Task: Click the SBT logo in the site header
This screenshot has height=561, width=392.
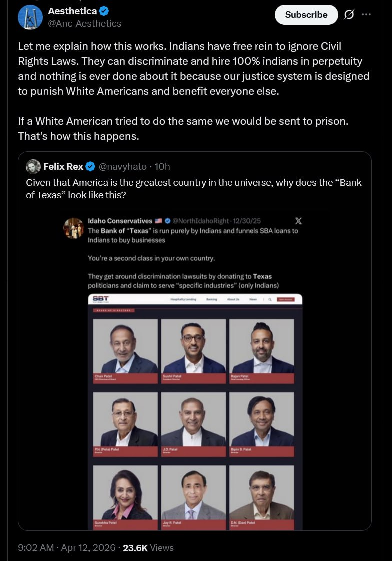Action: pos(100,299)
